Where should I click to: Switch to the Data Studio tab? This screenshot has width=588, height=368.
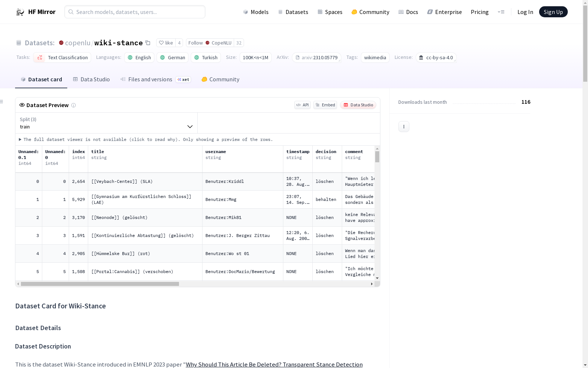(x=92, y=79)
